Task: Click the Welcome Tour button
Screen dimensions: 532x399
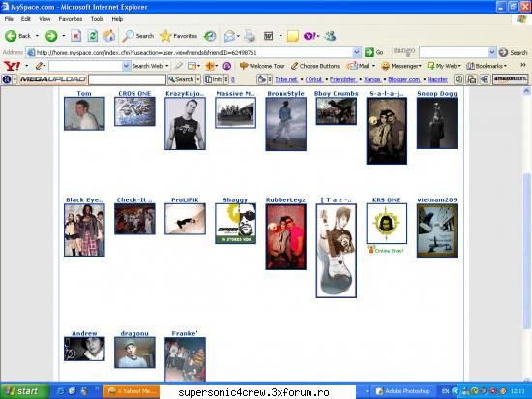Action: [x=261, y=66]
